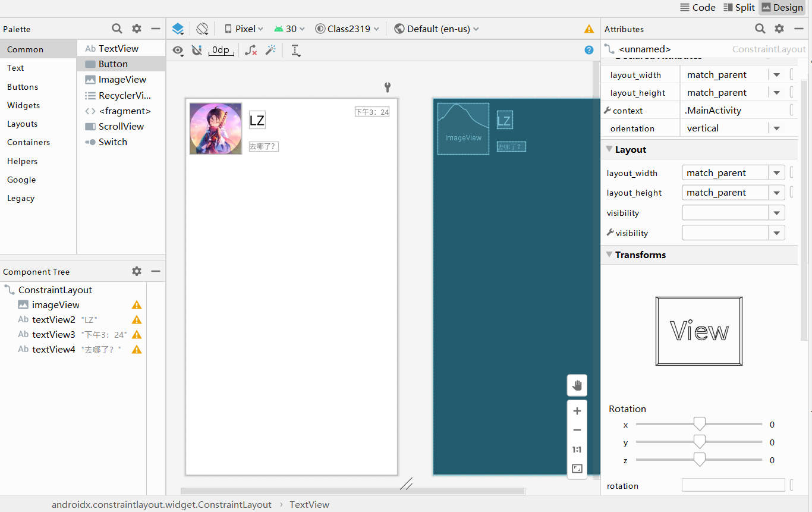Zoom in with the plus button

click(x=577, y=411)
